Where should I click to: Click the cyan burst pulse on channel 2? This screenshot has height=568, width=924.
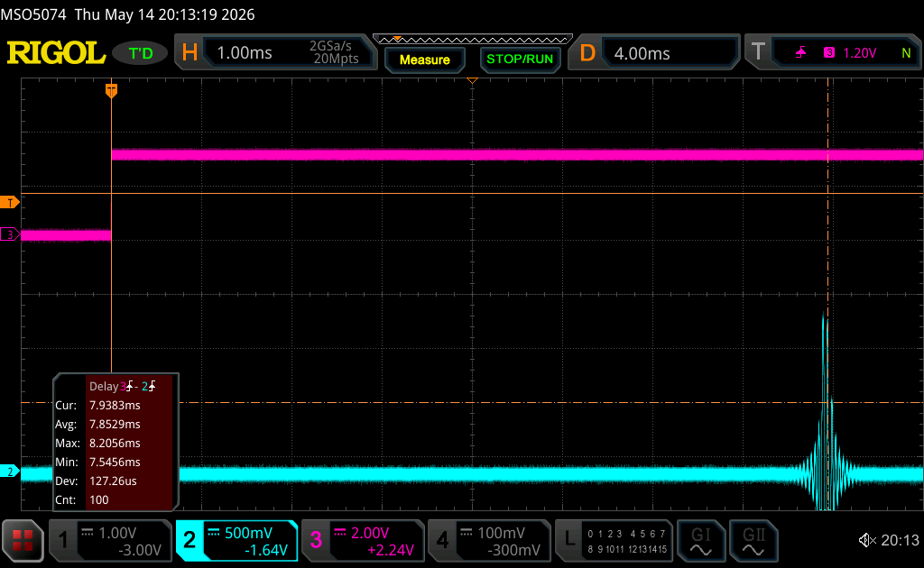click(826, 412)
